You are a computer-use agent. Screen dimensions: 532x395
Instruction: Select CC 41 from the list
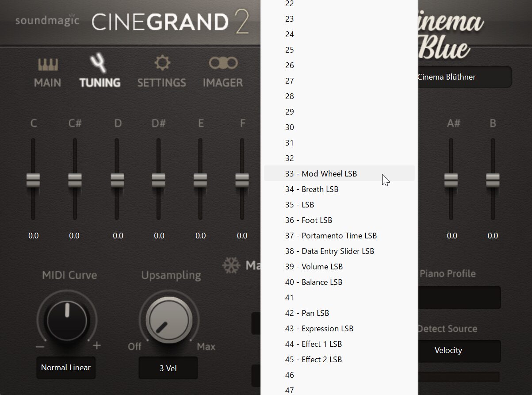pyautogui.click(x=339, y=298)
